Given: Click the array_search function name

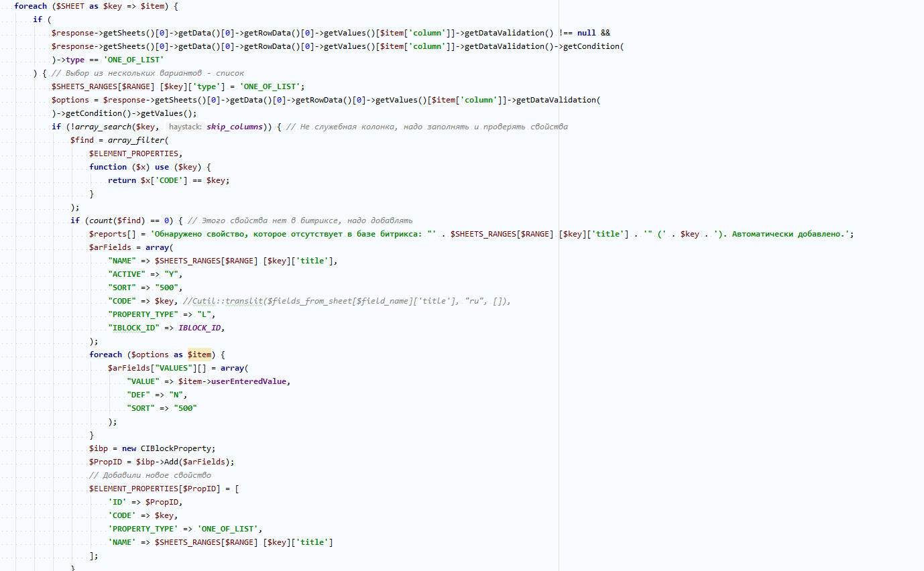Looking at the screenshot, I should (103, 127).
